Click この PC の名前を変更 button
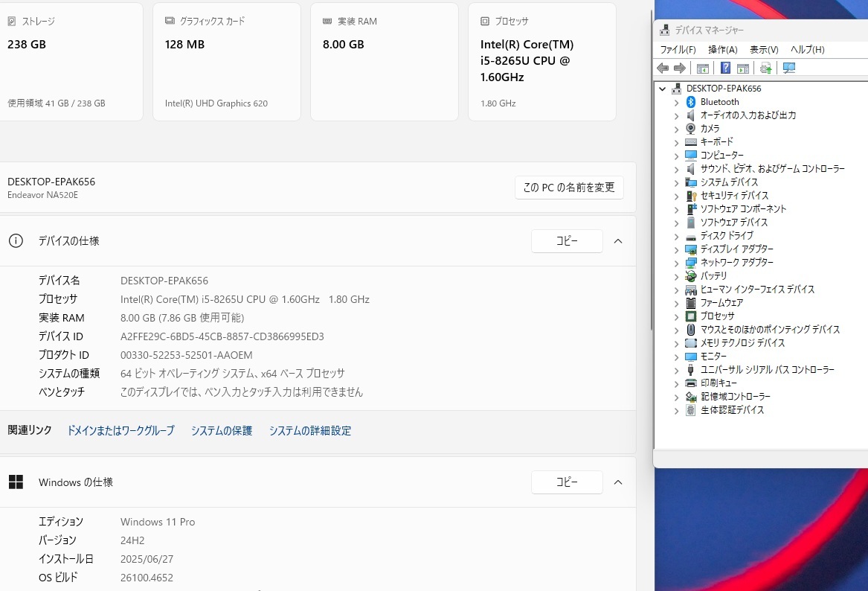Image resolution: width=868 pixels, height=591 pixels. tap(569, 188)
